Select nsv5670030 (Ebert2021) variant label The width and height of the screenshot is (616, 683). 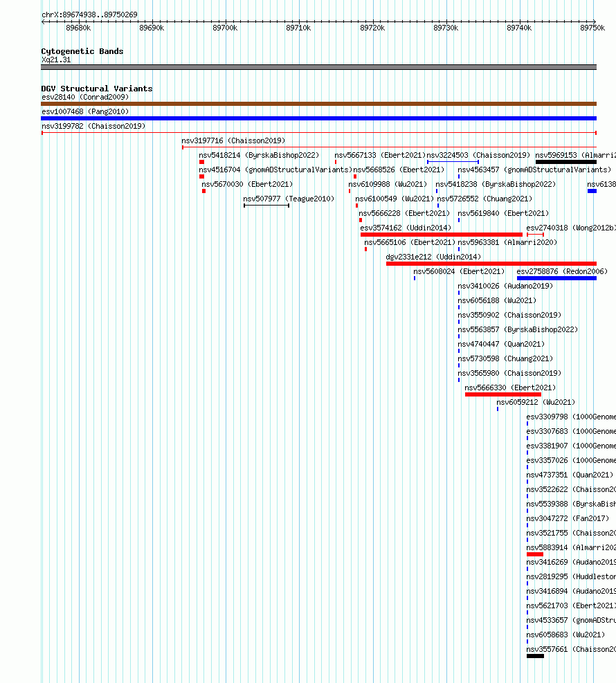247,184
